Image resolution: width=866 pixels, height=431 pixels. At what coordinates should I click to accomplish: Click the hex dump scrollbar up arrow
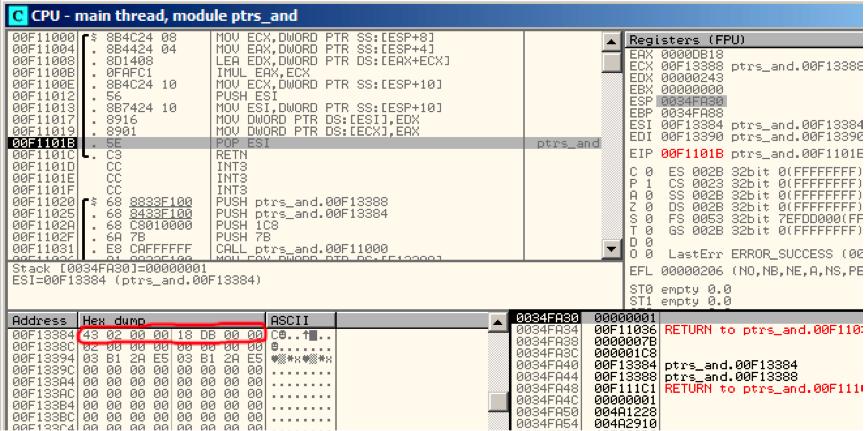point(498,322)
